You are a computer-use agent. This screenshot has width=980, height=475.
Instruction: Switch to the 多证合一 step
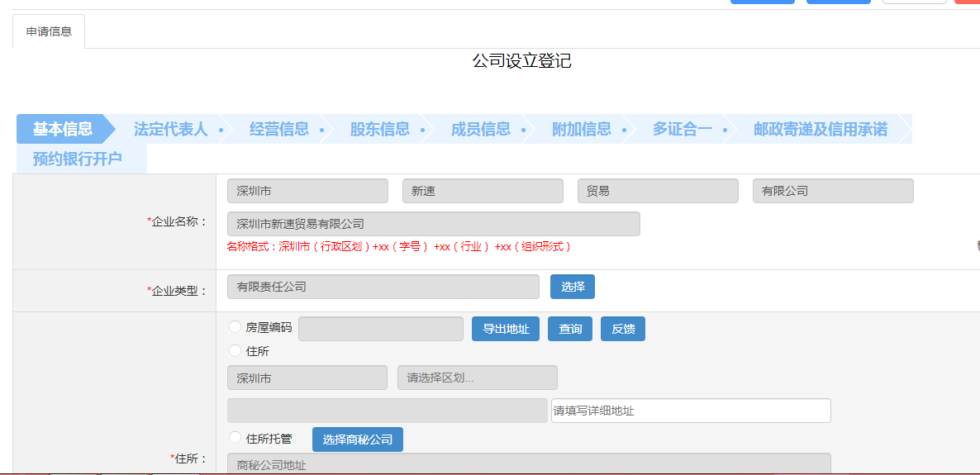click(682, 129)
